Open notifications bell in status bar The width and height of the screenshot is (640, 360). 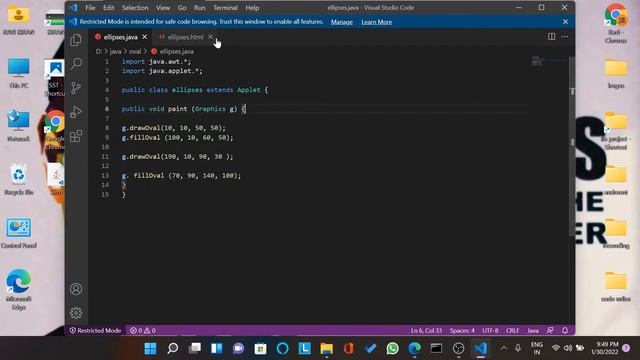pos(565,330)
